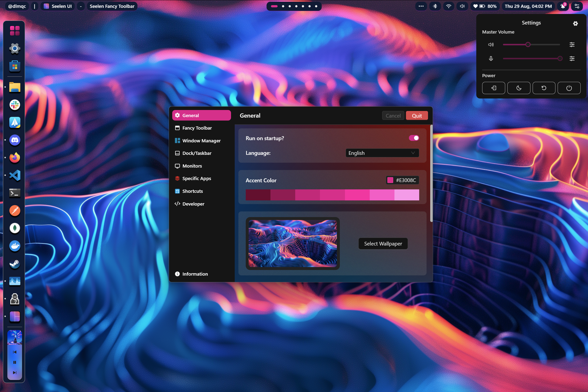
Task: Pick the lightest pink accent swatch
Action: click(x=407, y=195)
